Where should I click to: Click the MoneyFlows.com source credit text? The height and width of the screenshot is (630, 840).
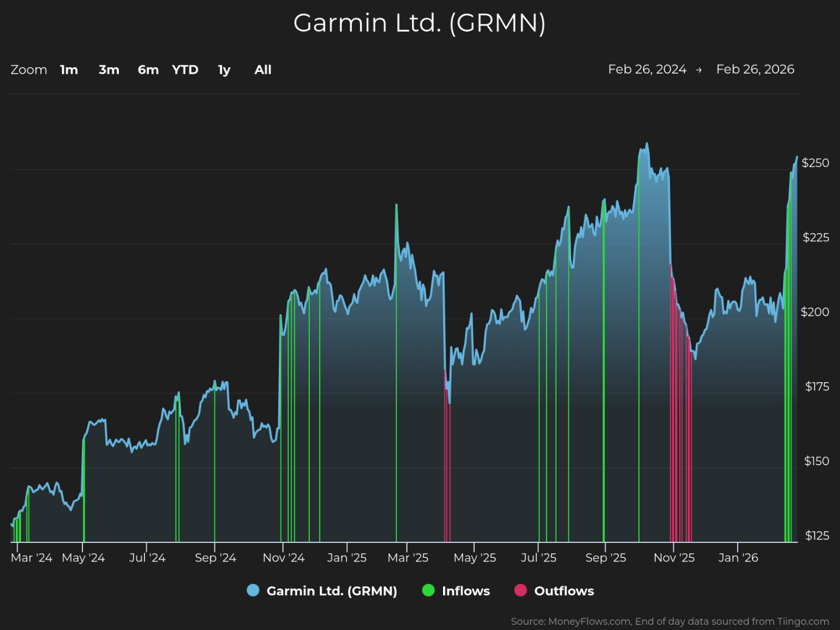coord(670,621)
